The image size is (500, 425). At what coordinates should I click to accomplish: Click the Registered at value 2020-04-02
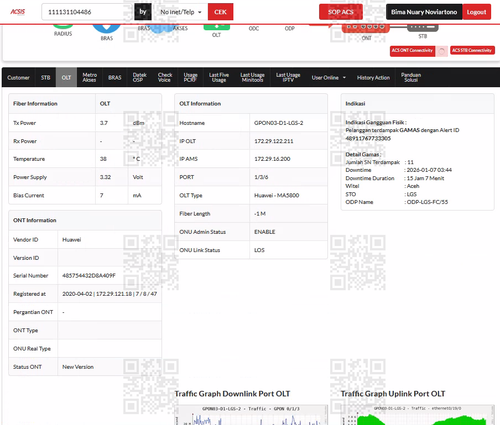click(x=77, y=294)
